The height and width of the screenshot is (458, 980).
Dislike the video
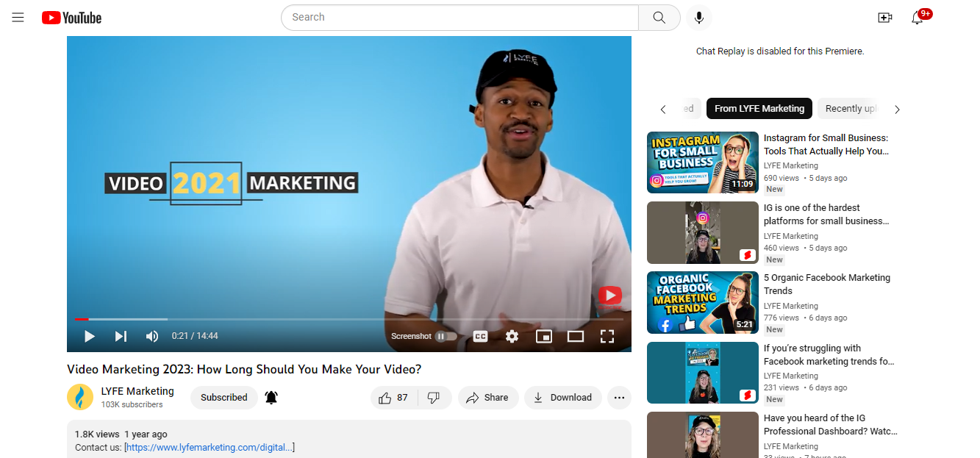coord(434,398)
